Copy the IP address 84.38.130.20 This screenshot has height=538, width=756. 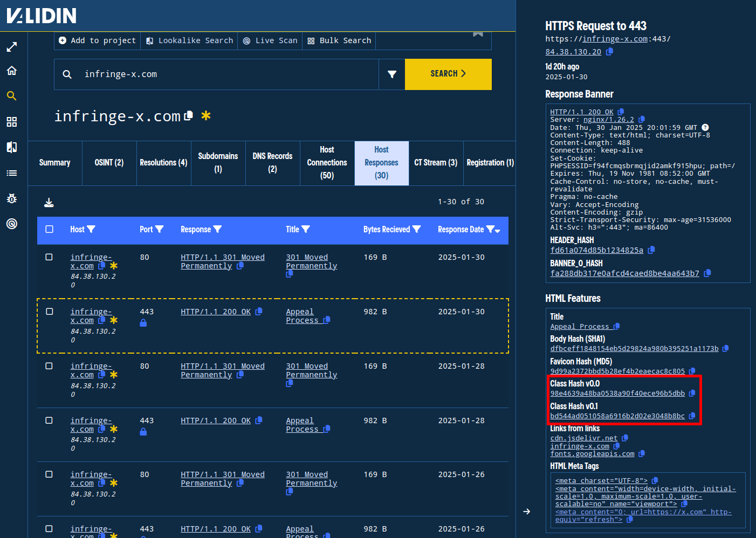609,52
